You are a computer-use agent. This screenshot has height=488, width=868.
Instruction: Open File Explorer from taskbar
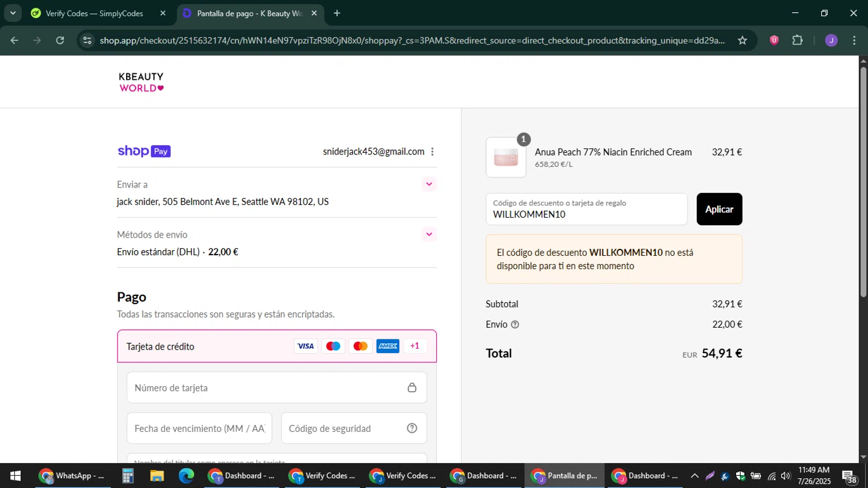pyautogui.click(x=157, y=476)
